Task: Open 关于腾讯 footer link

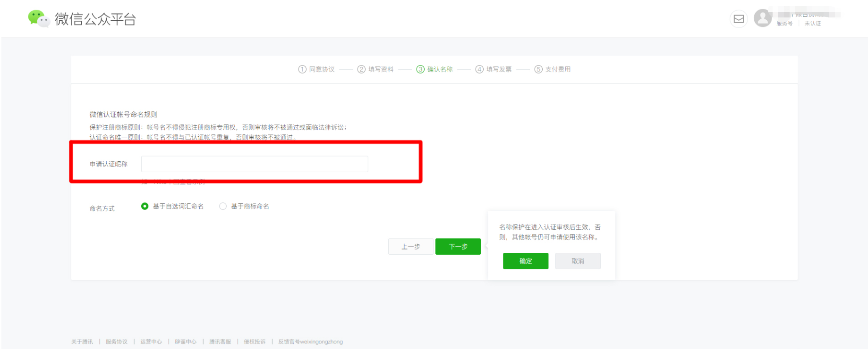Action: [x=82, y=342]
